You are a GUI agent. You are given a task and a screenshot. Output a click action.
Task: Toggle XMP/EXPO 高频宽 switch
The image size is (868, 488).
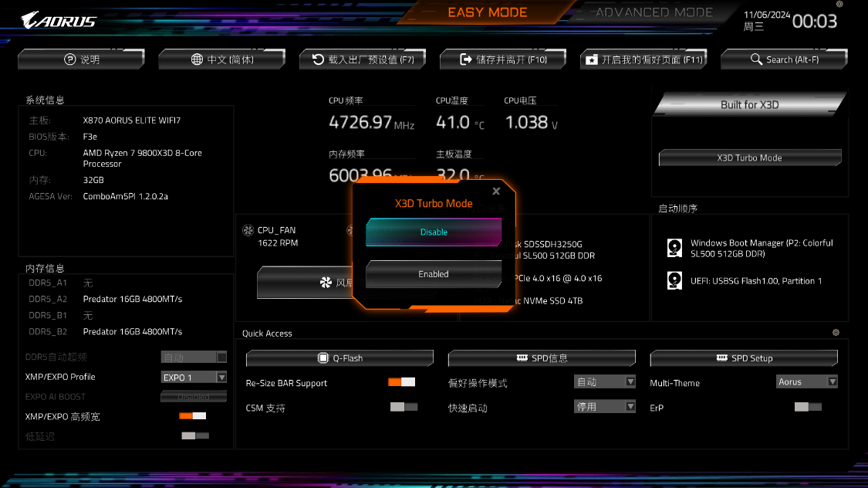coord(193,416)
